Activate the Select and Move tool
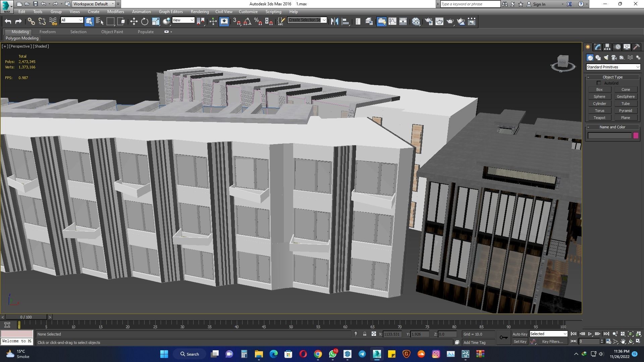This screenshot has height=362, width=644. click(134, 21)
